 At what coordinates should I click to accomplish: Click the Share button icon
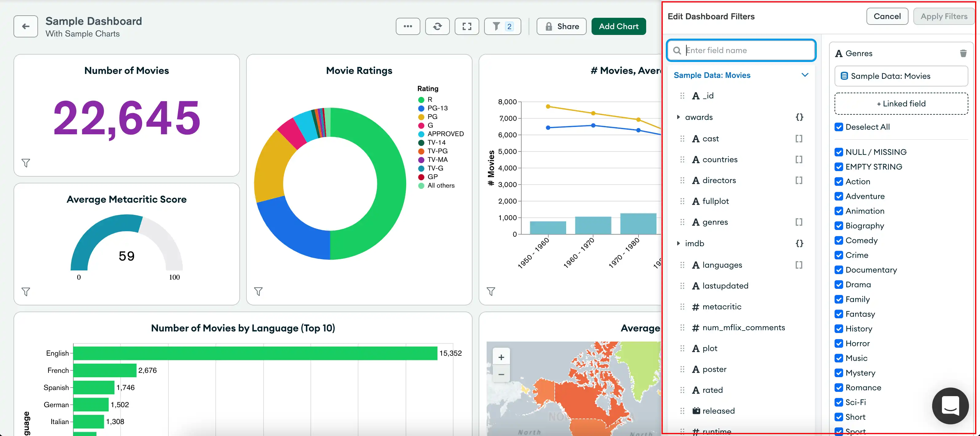[x=547, y=26]
